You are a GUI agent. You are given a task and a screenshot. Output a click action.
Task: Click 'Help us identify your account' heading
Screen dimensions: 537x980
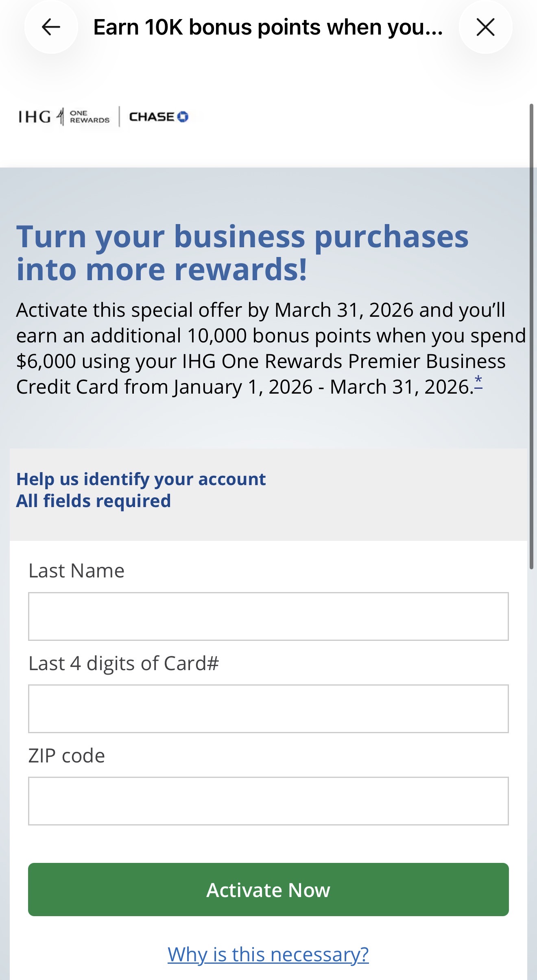pyautogui.click(x=141, y=479)
